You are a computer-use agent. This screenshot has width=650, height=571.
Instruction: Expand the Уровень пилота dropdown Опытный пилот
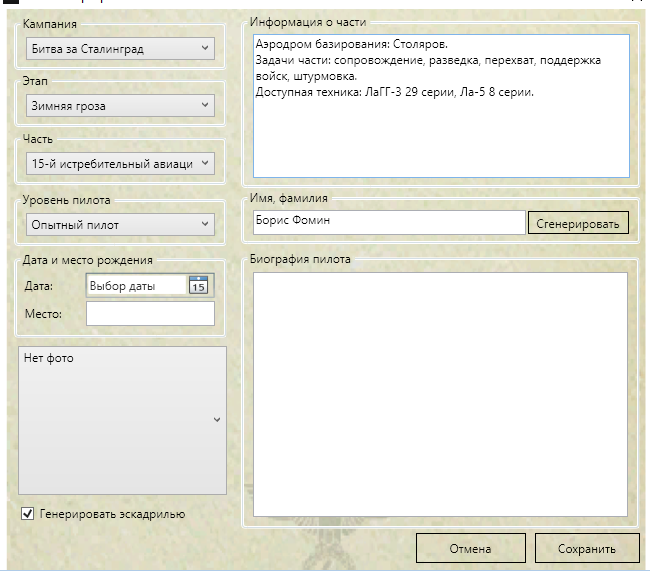(120, 224)
